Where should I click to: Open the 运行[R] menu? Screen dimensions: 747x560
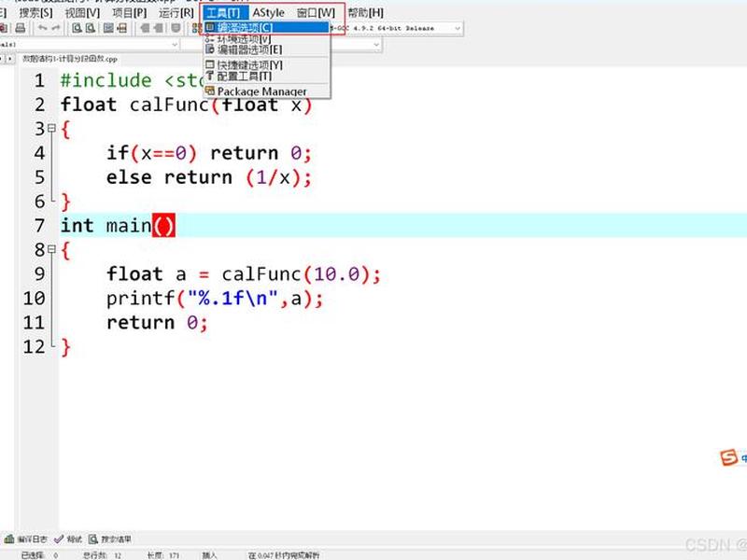point(176,13)
